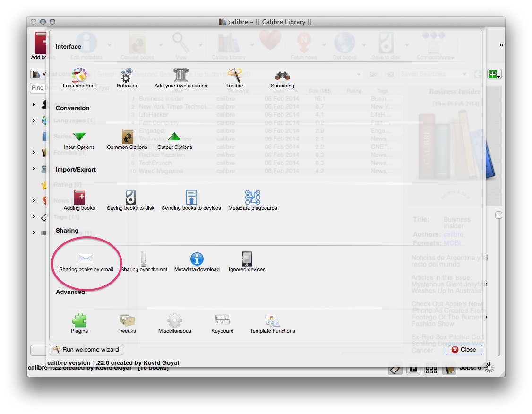Open Metadata download preferences

[x=197, y=262]
